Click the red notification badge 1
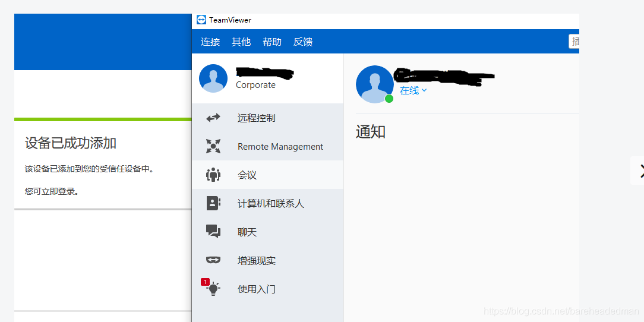Screen dimensions: 644x322 coord(205,282)
